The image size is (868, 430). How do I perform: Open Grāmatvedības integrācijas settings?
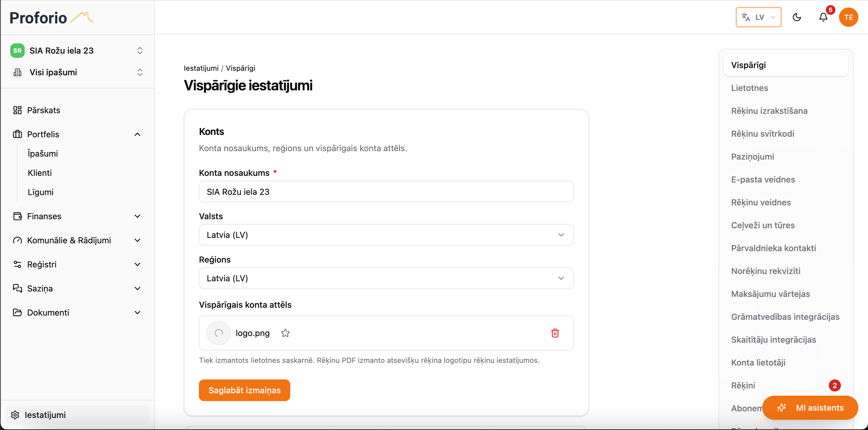point(786,317)
